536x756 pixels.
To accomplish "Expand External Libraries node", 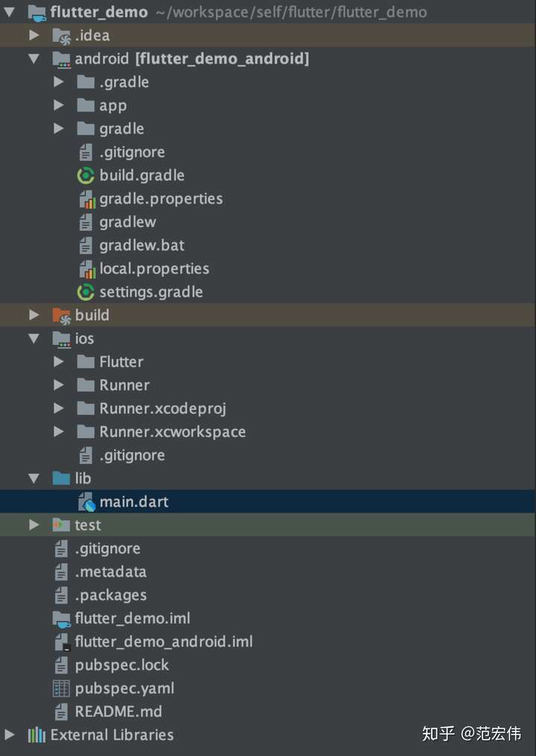I will (9, 735).
